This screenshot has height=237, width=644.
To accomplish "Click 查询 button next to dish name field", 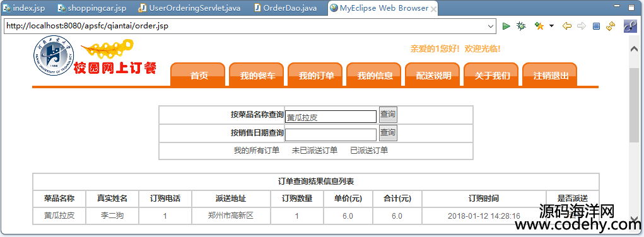I will click(x=388, y=114).
